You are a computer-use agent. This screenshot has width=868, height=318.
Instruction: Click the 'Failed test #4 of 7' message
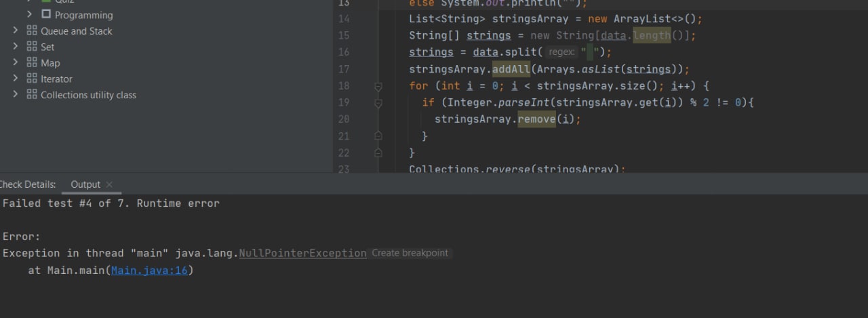point(66,203)
